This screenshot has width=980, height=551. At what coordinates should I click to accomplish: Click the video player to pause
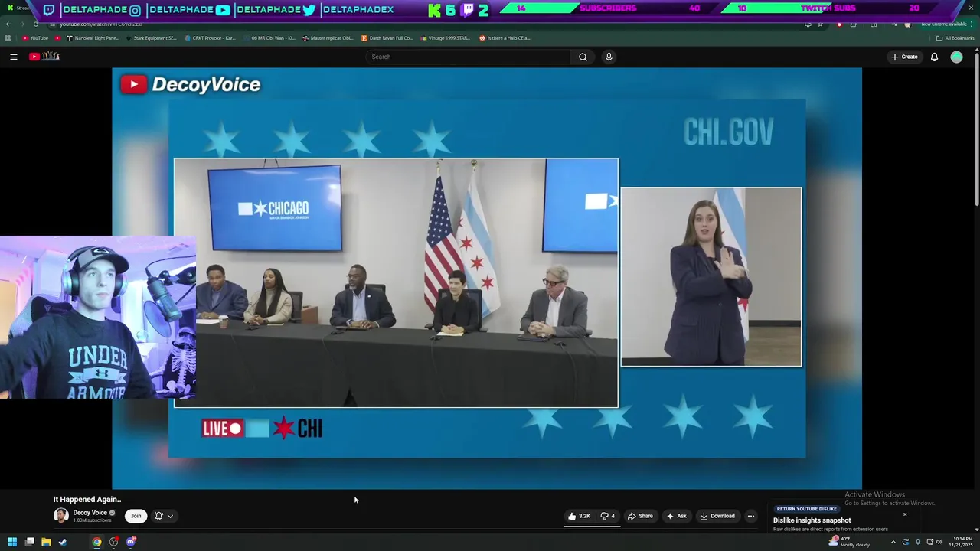click(x=487, y=278)
